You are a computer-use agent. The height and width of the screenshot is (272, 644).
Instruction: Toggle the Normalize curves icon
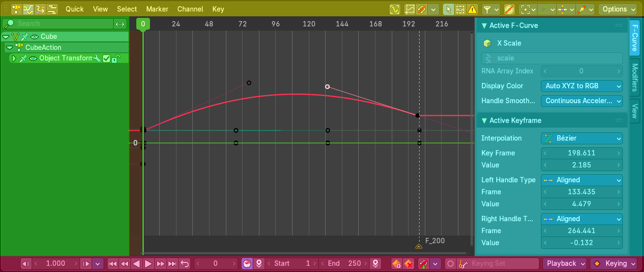[x=395, y=9]
